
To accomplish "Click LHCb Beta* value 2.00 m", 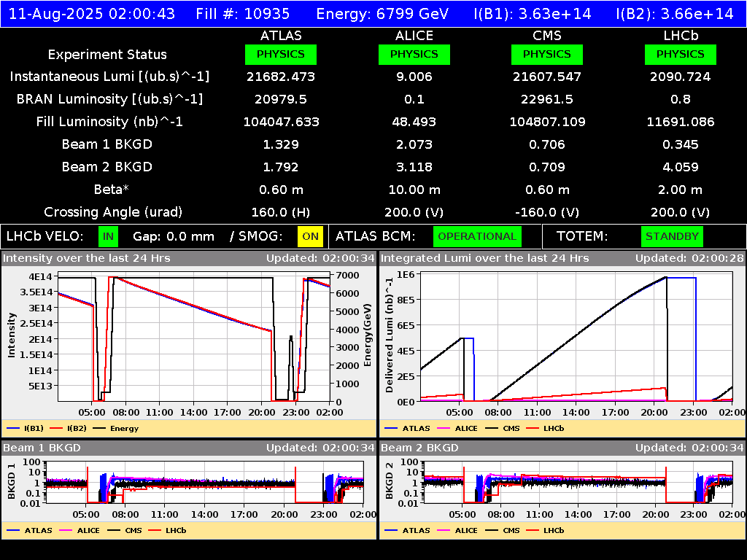I will [x=681, y=190].
